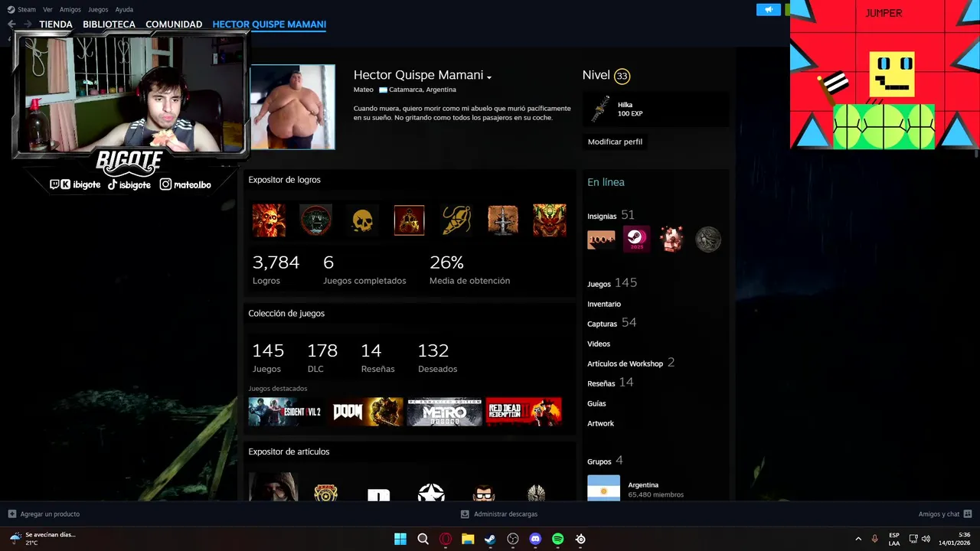Screen dimensions: 980x551
Task: Open Windows Start menu
Action: [400, 539]
